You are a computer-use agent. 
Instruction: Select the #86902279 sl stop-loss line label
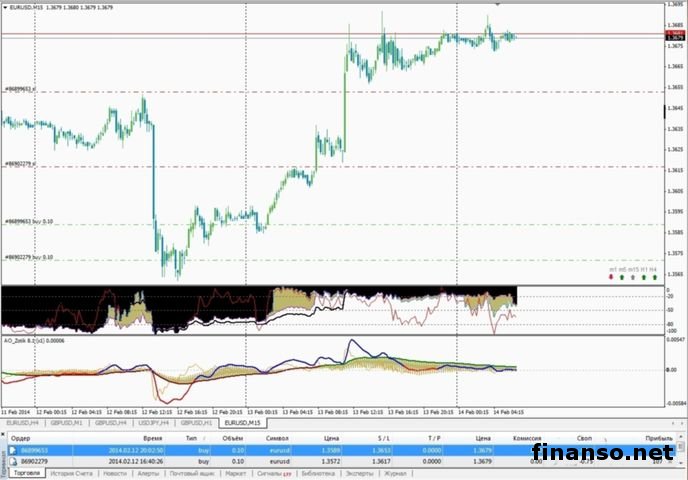[20, 164]
